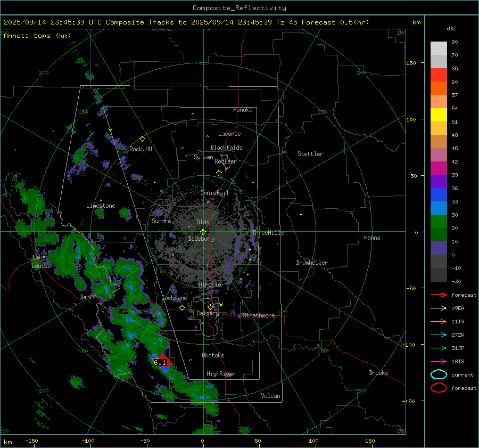Screen dimensions: 479x448
Task: Click the purple 10 dBZ color swatch
Action: pyautogui.click(x=439, y=248)
